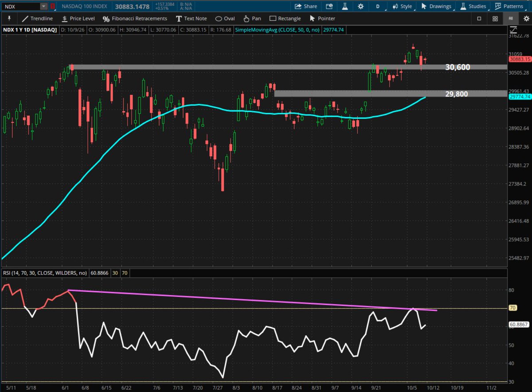The width and height of the screenshot is (532, 392).
Task: Open the D timeframe dropdown
Action: (378, 6)
